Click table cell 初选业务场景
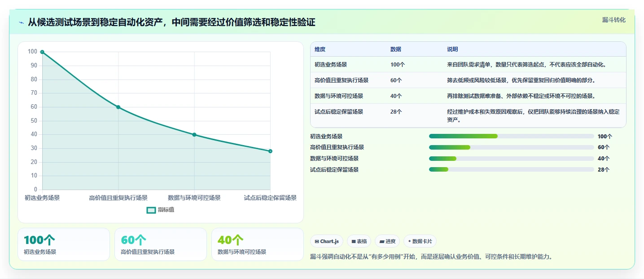This screenshot has height=279, width=644. click(331, 65)
